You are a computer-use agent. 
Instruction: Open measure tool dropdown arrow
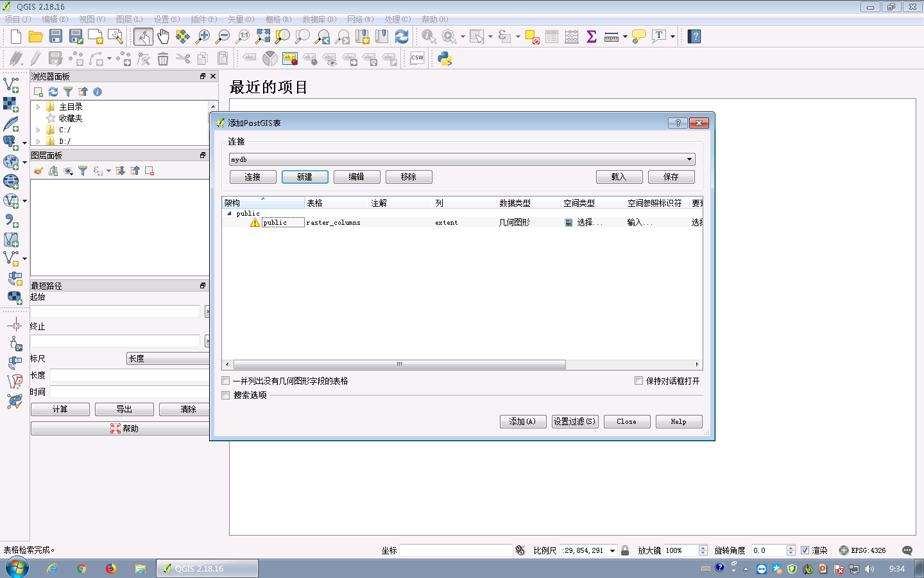tap(625, 37)
